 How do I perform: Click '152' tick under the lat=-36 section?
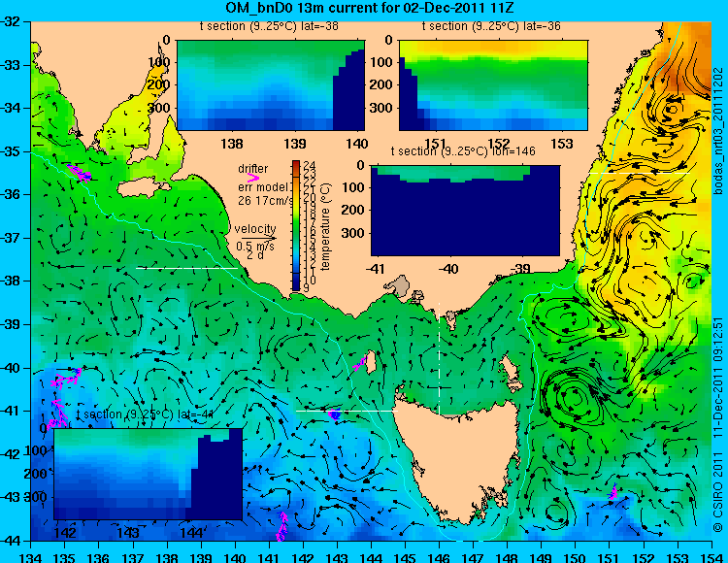(x=499, y=144)
